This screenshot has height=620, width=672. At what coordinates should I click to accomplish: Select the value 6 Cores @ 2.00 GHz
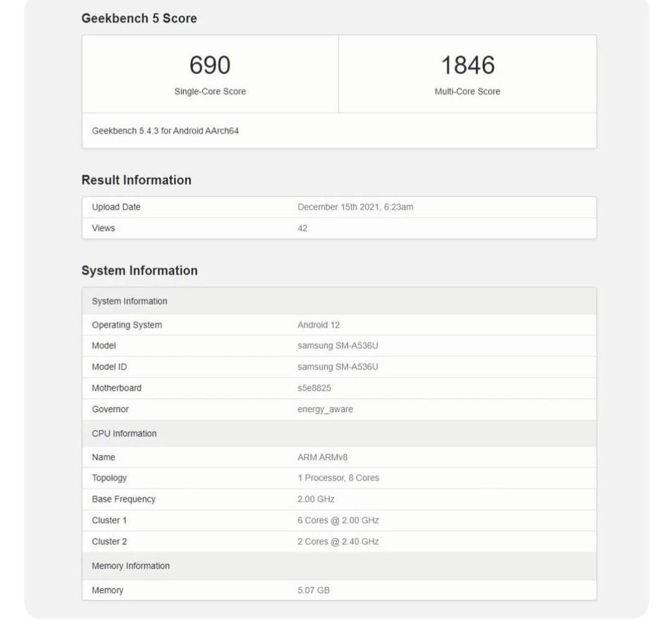point(338,520)
